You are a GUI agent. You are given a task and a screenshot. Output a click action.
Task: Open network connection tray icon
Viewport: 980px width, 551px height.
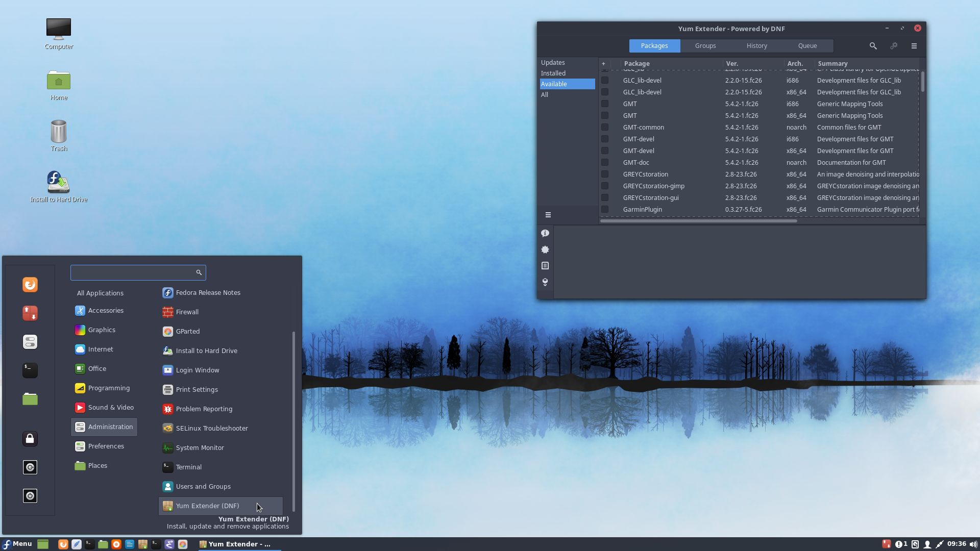click(x=940, y=544)
